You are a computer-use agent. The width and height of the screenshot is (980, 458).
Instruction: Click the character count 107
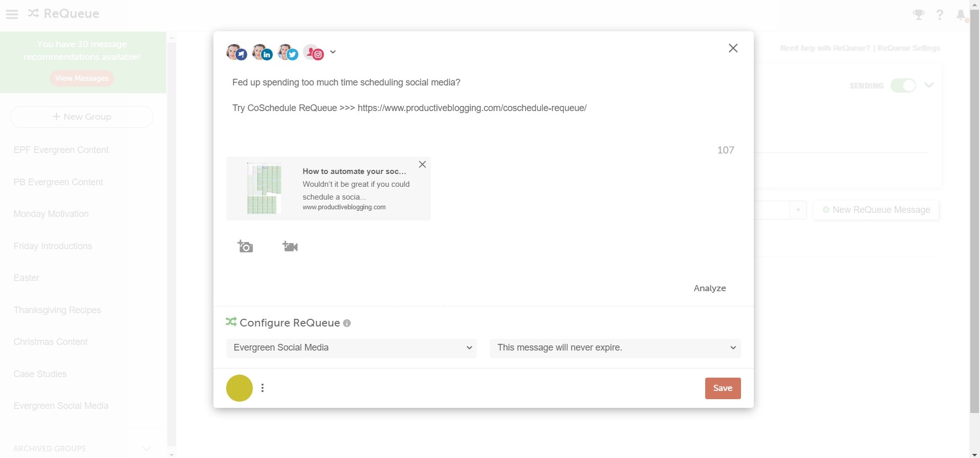tap(726, 150)
